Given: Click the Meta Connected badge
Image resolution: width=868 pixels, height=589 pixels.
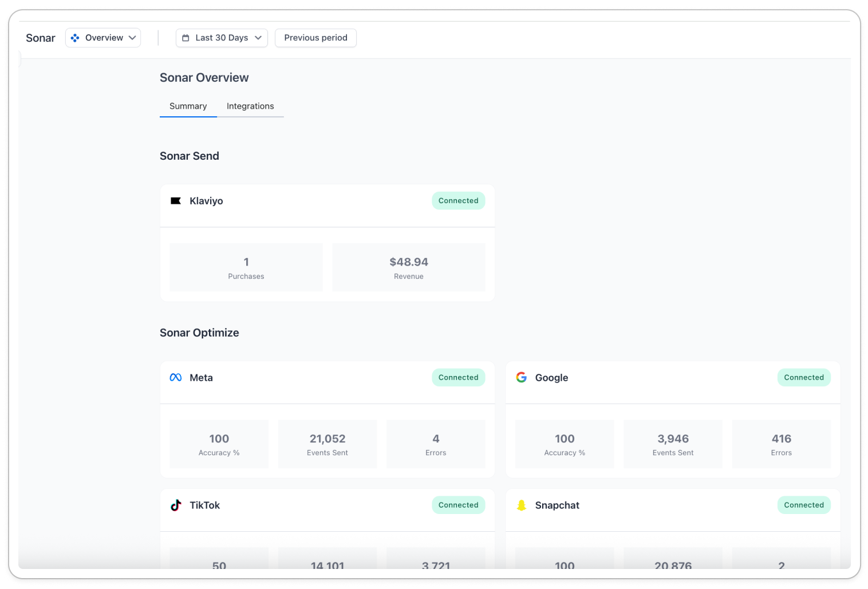Looking at the screenshot, I should [x=459, y=378].
